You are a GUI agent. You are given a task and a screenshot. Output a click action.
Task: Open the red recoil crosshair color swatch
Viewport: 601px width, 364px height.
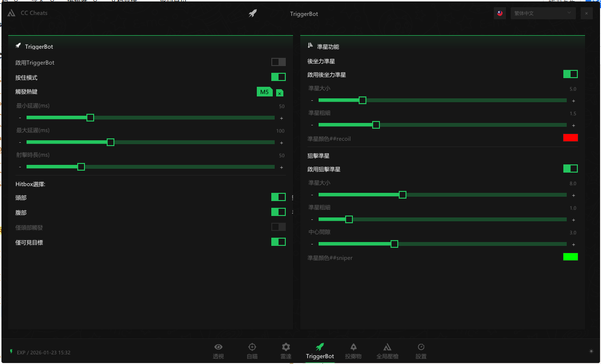click(570, 138)
